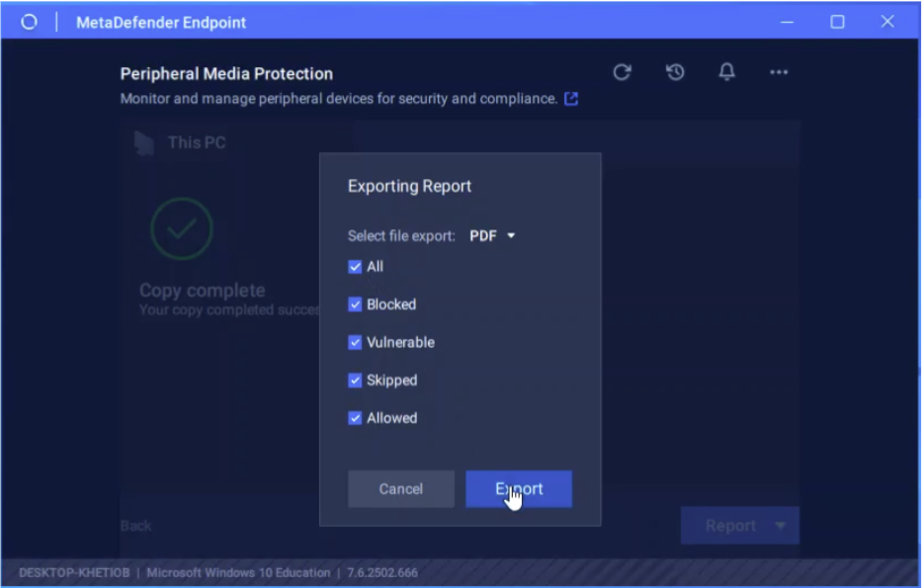
Task: Go Back to previous screen
Action: [136, 526]
